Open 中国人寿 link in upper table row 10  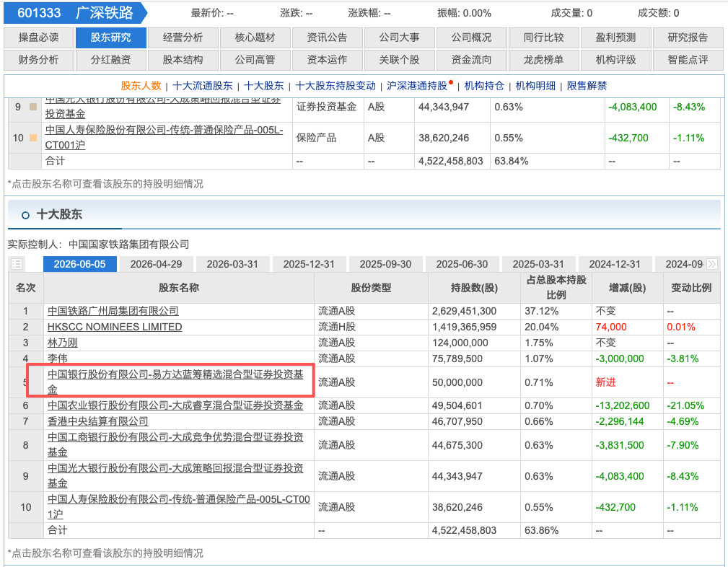pos(165,138)
